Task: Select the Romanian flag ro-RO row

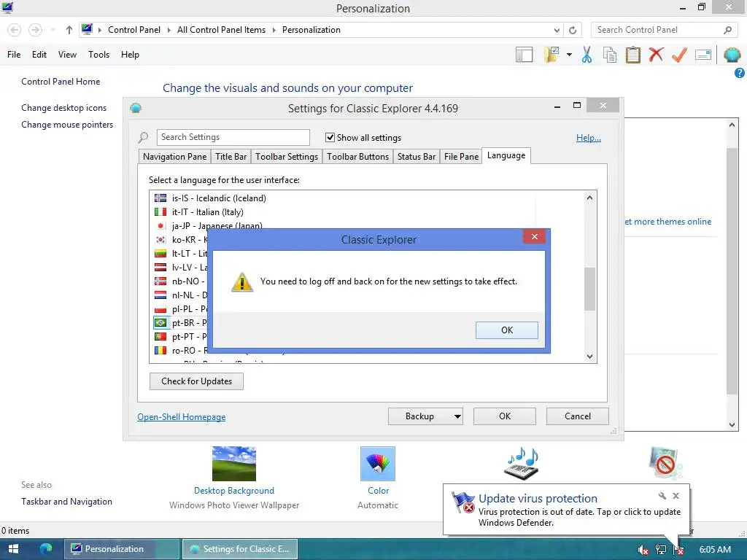Action: pos(181,351)
